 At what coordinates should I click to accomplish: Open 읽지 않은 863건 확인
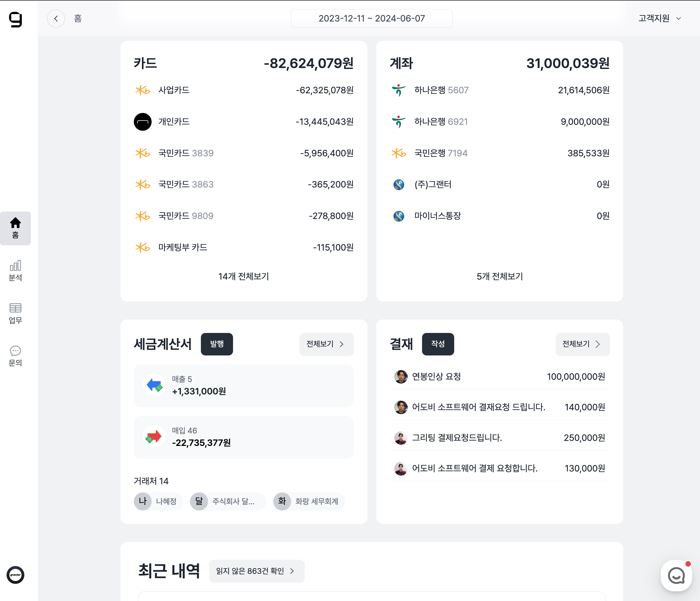point(256,571)
